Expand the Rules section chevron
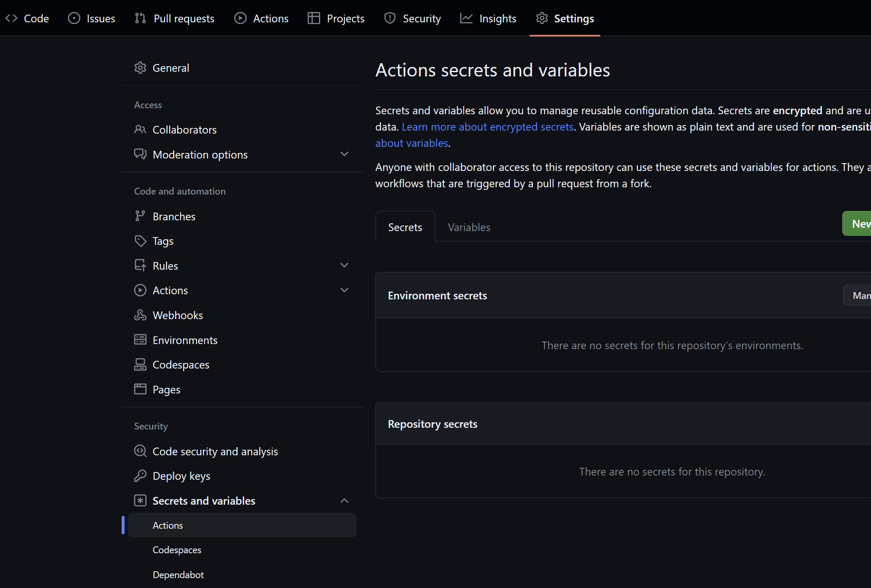The height and width of the screenshot is (588, 871). [344, 265]
